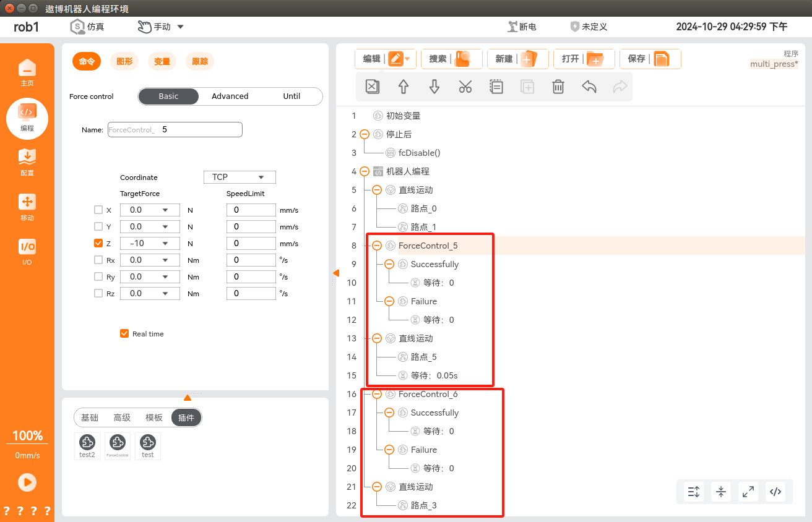The height and width of the screenshot is (522, 812).
Task: Open the I/O sidebar panel
Action: pyautogui.click(x=27, y=251)
